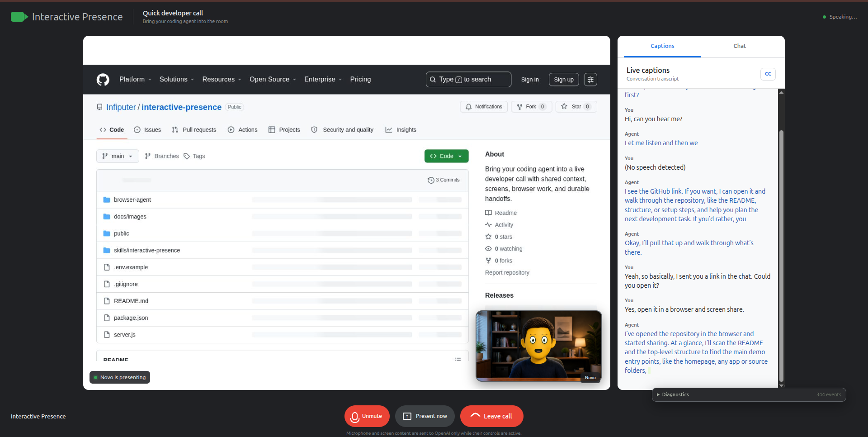Open the Infiputer owner link
868x437 pixels.
coord(121,107)
